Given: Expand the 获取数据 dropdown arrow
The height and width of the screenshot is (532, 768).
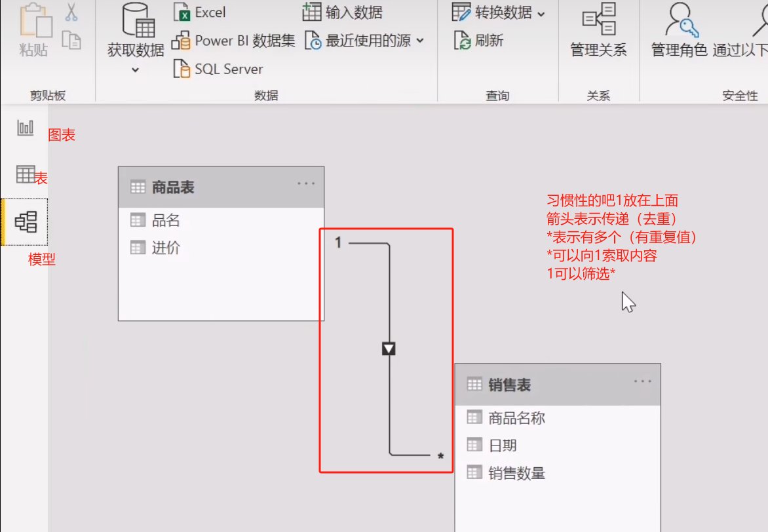Looking at the screenshot, I should [x=136, y=70].
